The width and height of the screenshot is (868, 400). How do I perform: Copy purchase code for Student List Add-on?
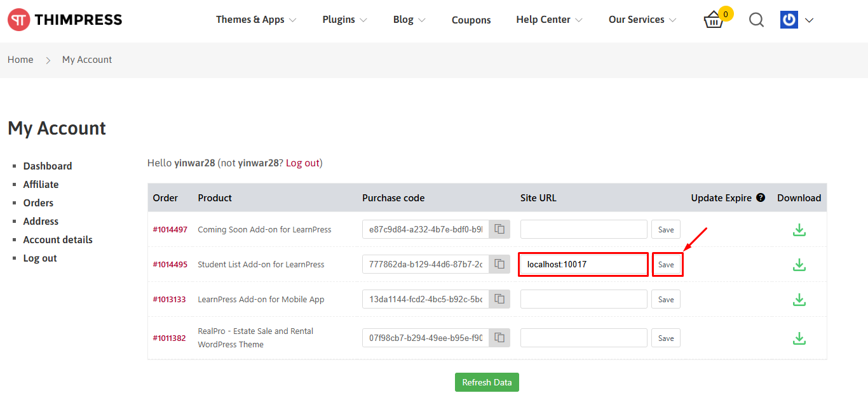[x=500, y=264]
